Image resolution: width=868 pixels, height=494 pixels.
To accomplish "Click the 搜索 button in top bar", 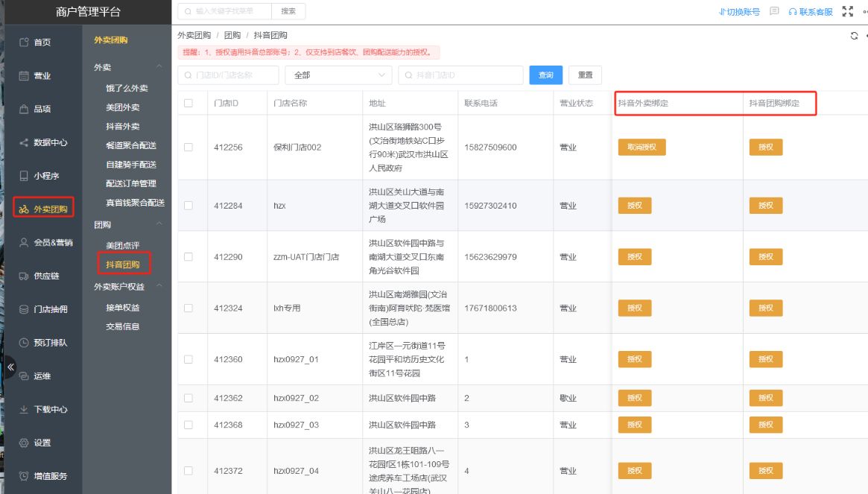I will (x=288, y=11).
